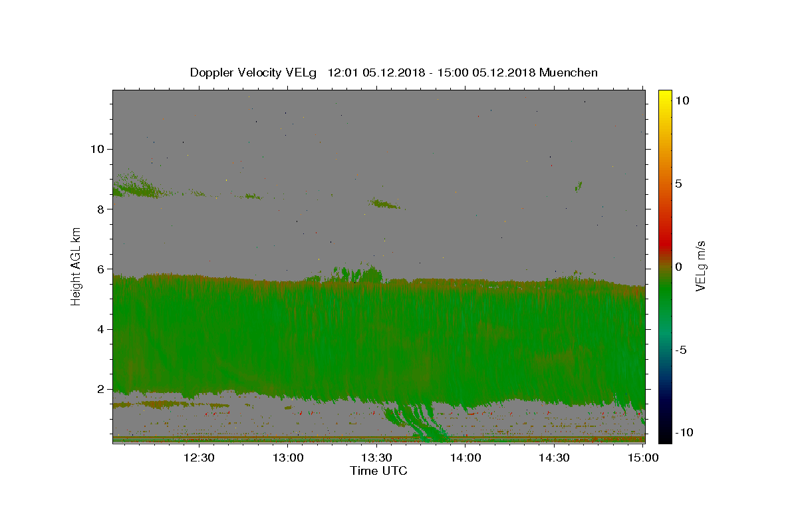Click the colorbar label -10

(x=684, y=432)
